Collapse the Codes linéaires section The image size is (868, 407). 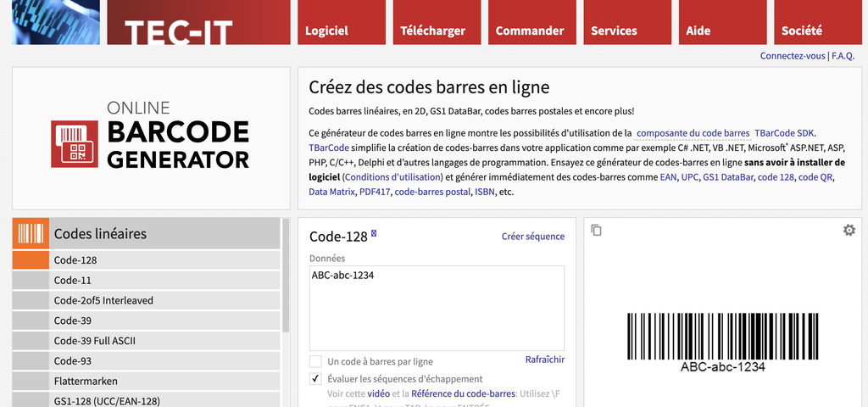coord(146,233)
